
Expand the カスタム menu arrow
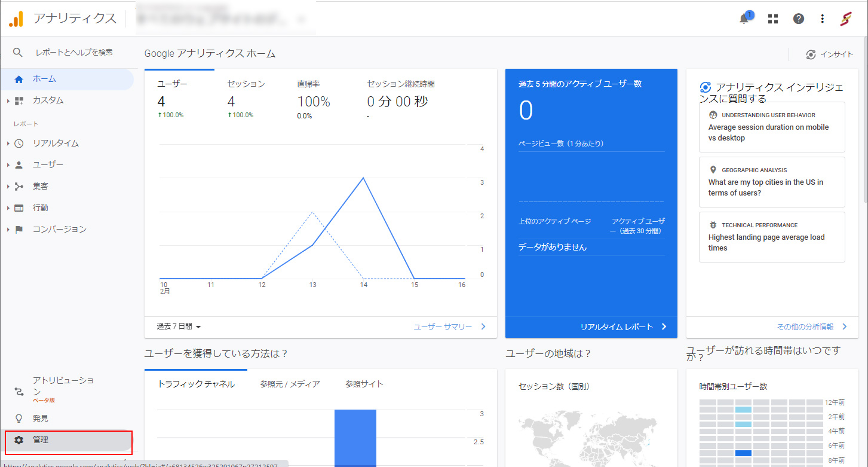pyautogui.click(x=8, y=100)
